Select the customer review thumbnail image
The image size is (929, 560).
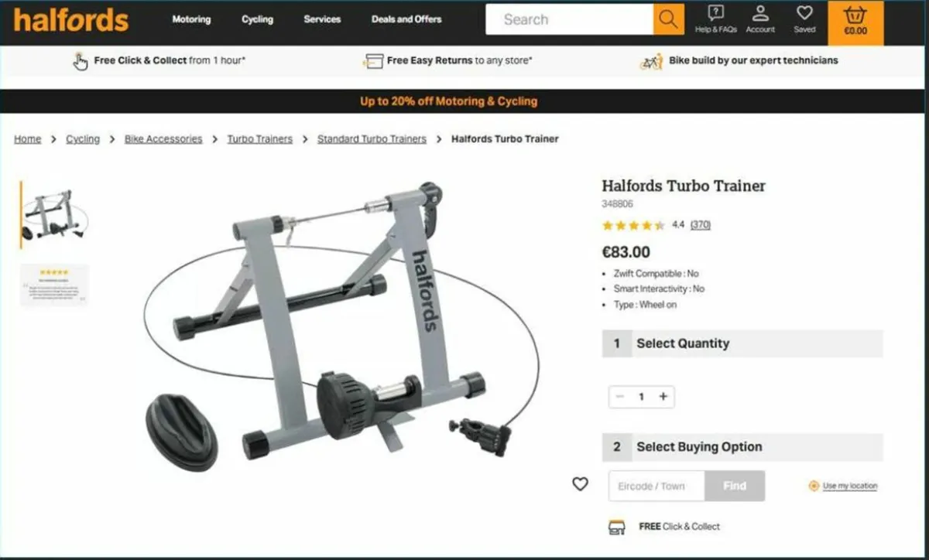[54, 285]
